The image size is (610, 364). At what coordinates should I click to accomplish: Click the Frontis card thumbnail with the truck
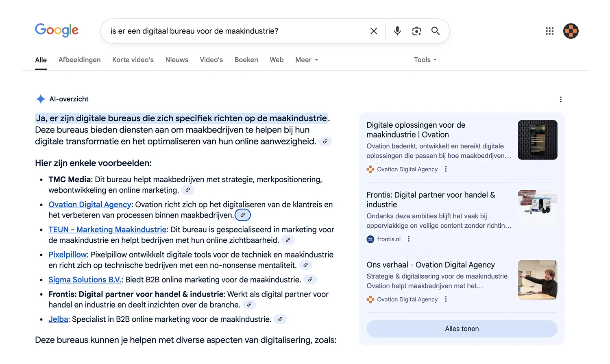point(538,210)
